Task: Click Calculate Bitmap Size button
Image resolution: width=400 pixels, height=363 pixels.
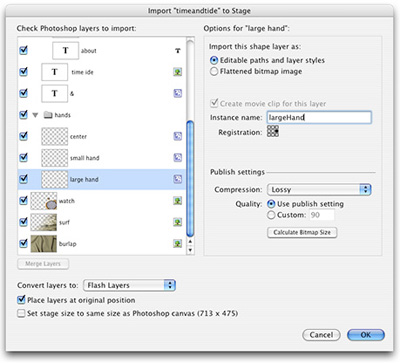Action: [302, 232]
